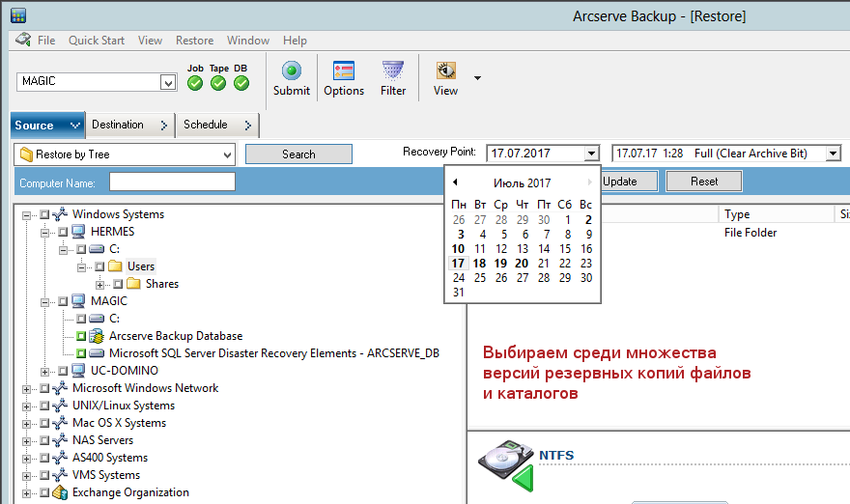Viewport: 850px width, 504px height.
Task: Open the Restore by Tree dropdown
Action: tap(227, 154)
